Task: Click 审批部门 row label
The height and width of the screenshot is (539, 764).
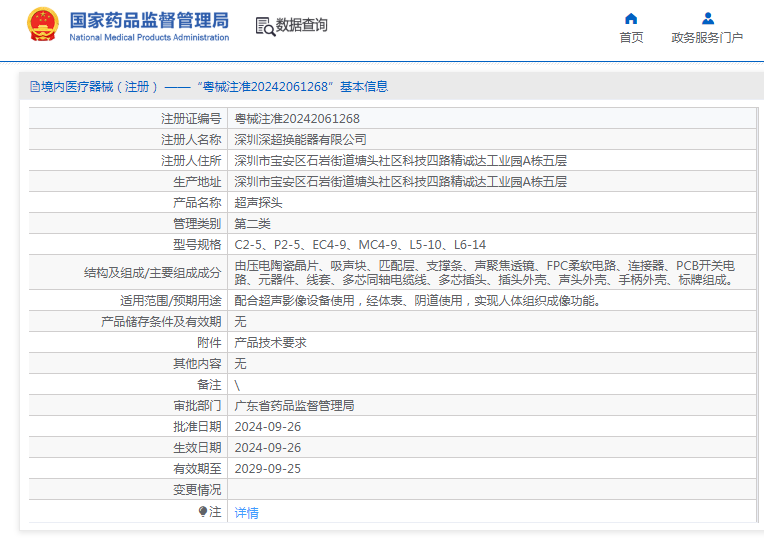Action: (x=197, y=405)
